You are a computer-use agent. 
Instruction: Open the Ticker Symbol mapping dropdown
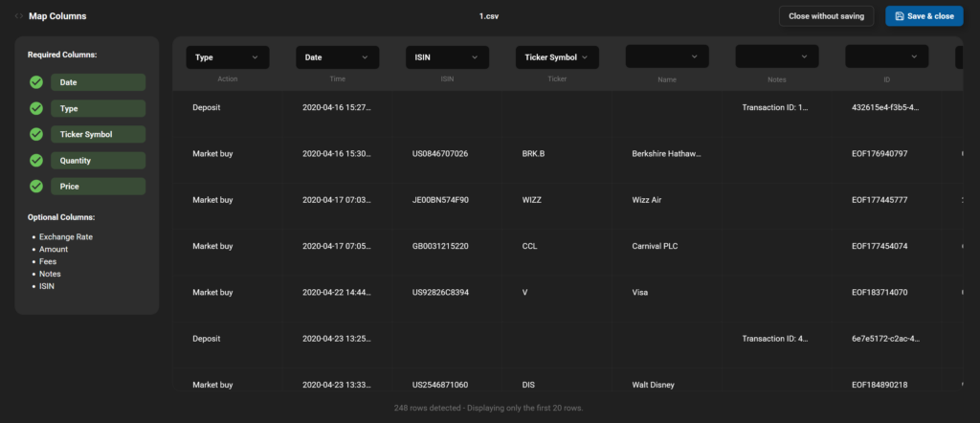[x=558, y=56]
